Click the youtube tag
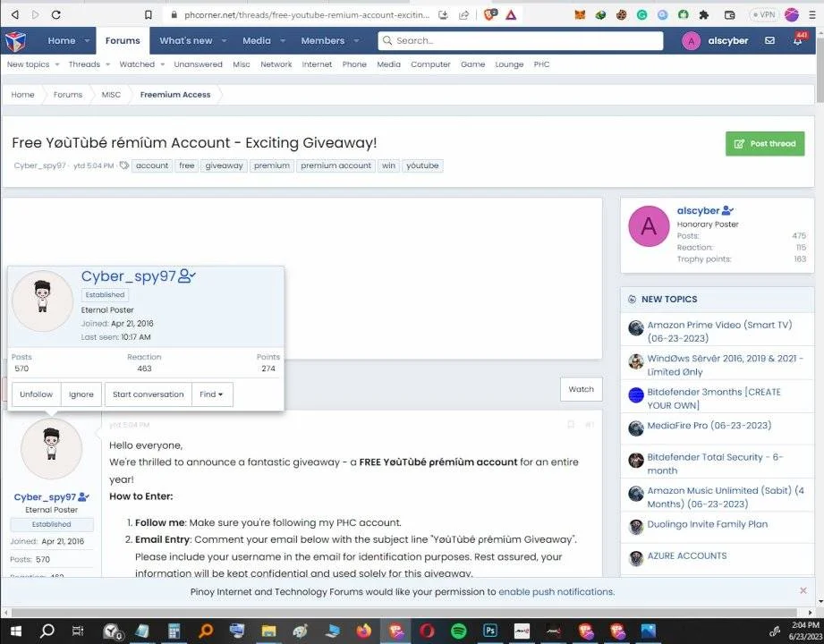The height and width of the screenshot is (644, 824). tap(422, 165)
